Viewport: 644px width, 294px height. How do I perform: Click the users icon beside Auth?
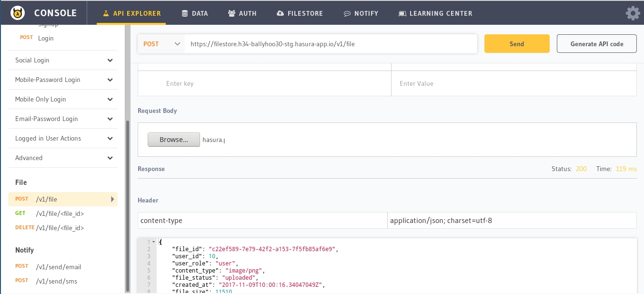click(231, 13)
